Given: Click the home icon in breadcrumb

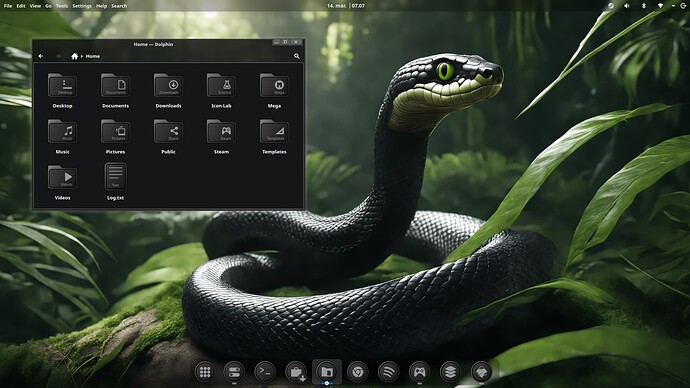Looking at the screenshot, I should tap(74, 56).
